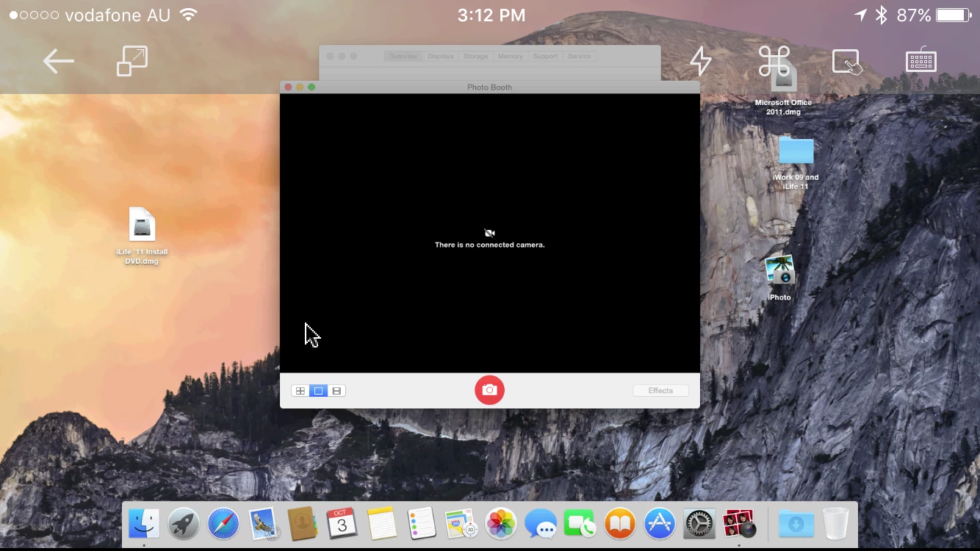Open iBooks from the Dock
The image size is (980, 551).
pyautogui.click(x=620, y=525)
